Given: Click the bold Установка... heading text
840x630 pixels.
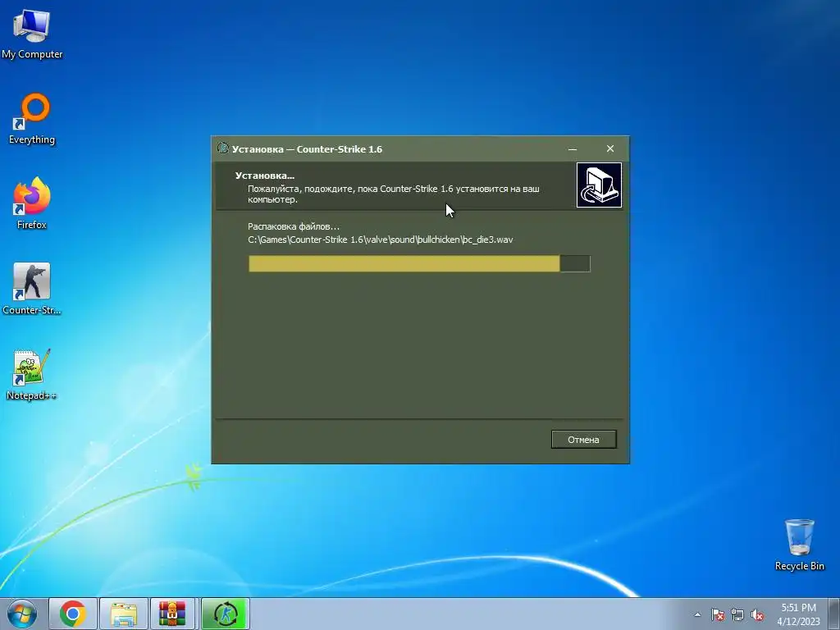Looking at the screenshot, I should tap(265, 176).
